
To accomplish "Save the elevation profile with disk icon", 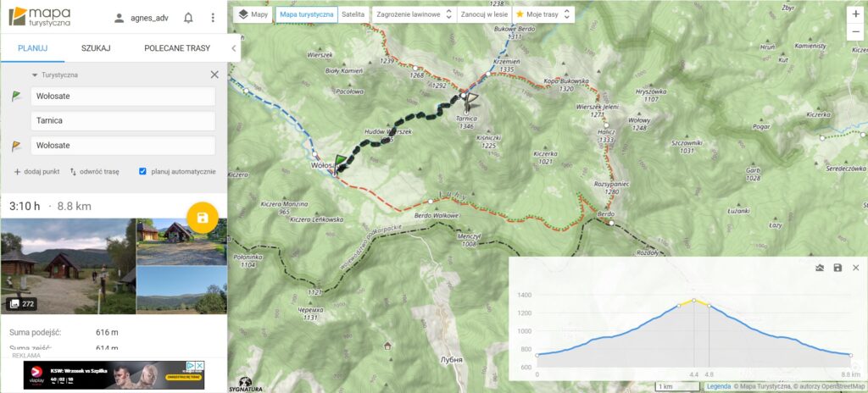I will point(837,268).
